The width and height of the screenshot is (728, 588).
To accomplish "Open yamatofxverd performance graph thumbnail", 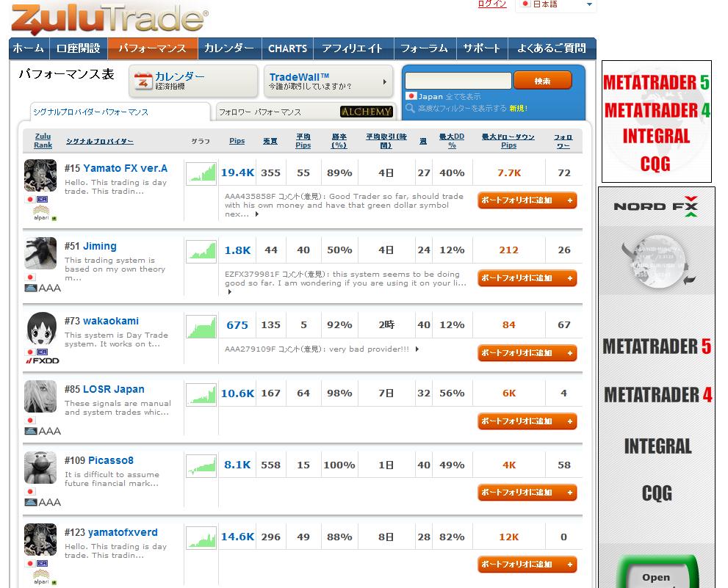I will (x=201, y=538).
